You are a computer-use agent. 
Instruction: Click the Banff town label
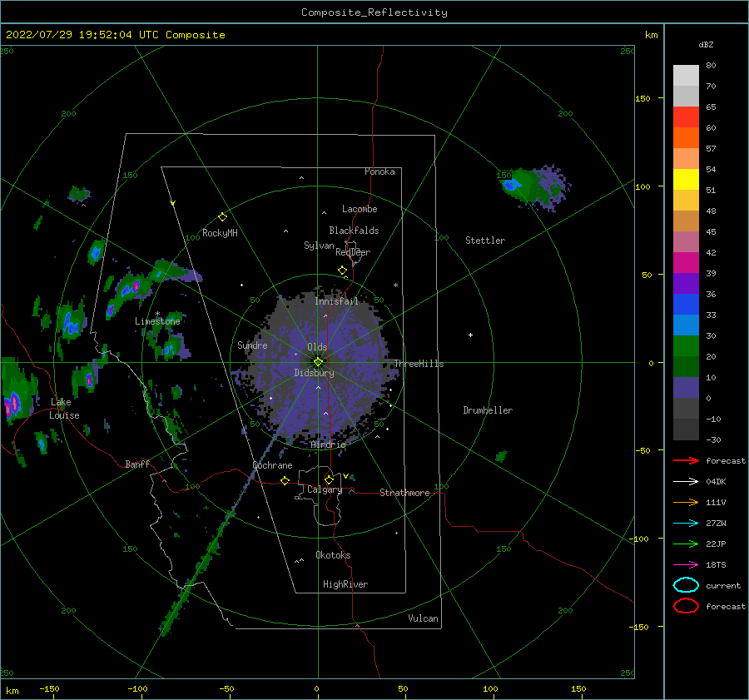tap(137, 464)
